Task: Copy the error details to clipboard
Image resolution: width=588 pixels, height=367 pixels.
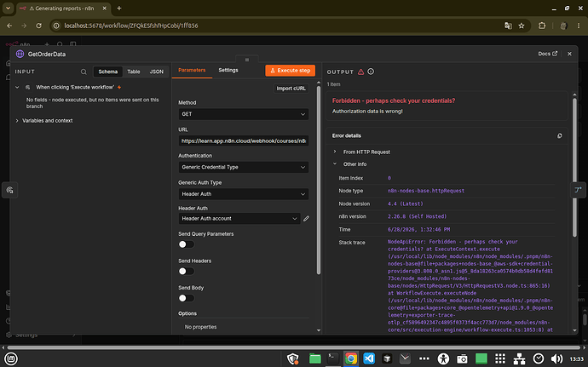Action: [x=560, y=135]
